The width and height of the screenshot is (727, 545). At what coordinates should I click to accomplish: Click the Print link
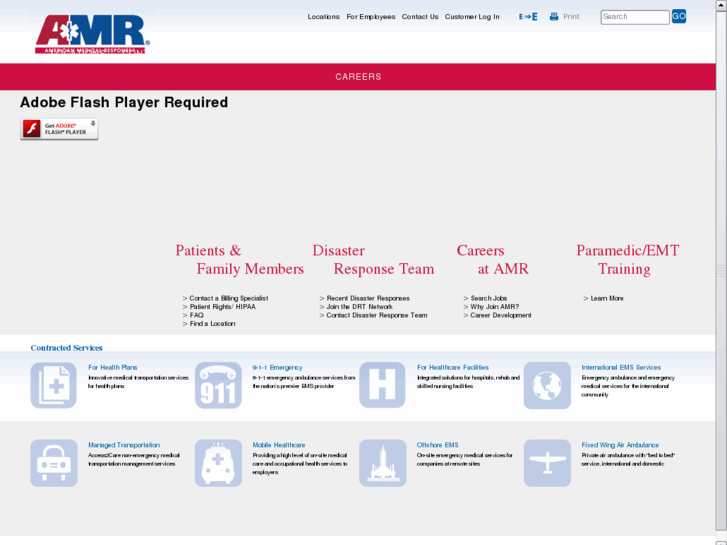point(571,17)
